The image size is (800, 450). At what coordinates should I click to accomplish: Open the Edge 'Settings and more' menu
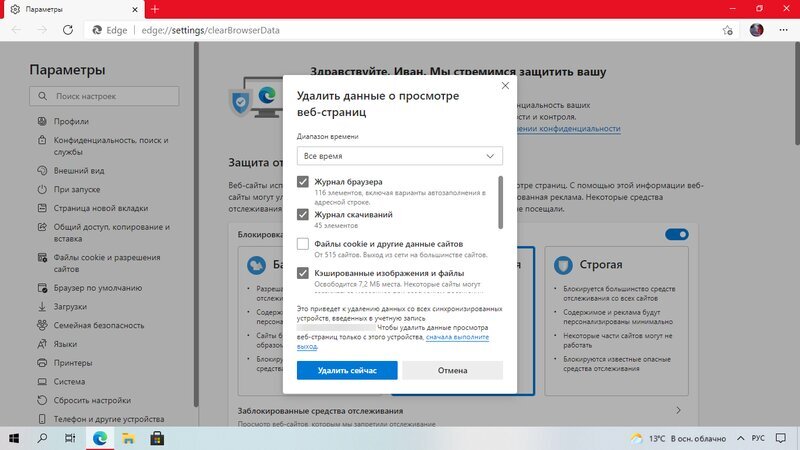click(x=784, y=30)
